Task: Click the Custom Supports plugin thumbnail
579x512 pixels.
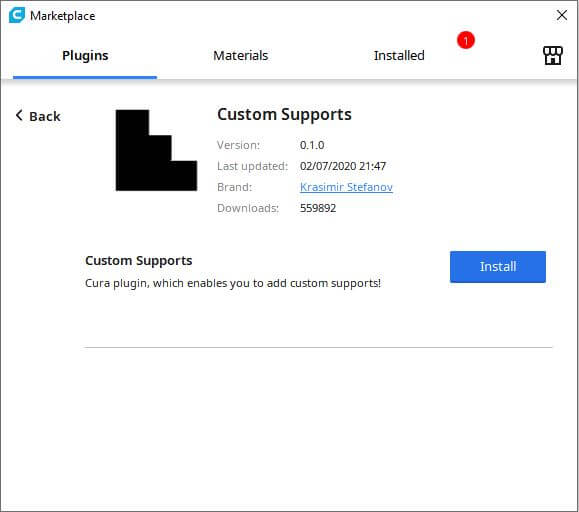Action: pos(156,150)
